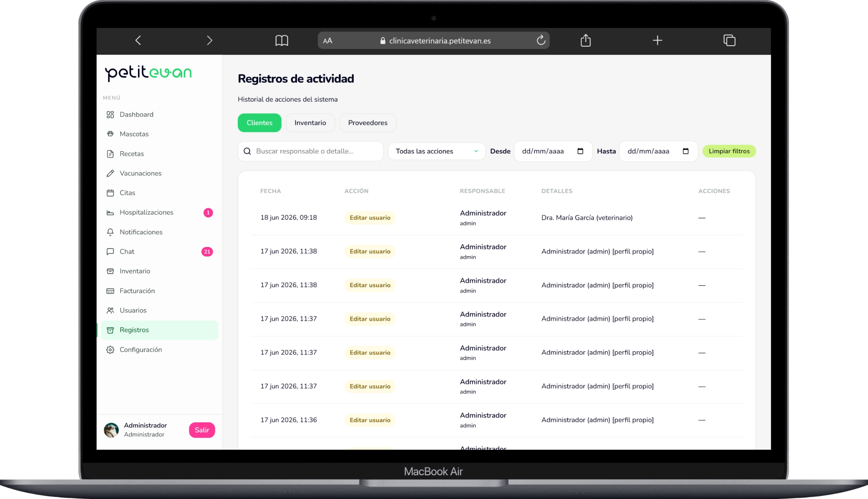Focus the Buscar responsable o detalle field
868x499 pixels.
(310, 151)
